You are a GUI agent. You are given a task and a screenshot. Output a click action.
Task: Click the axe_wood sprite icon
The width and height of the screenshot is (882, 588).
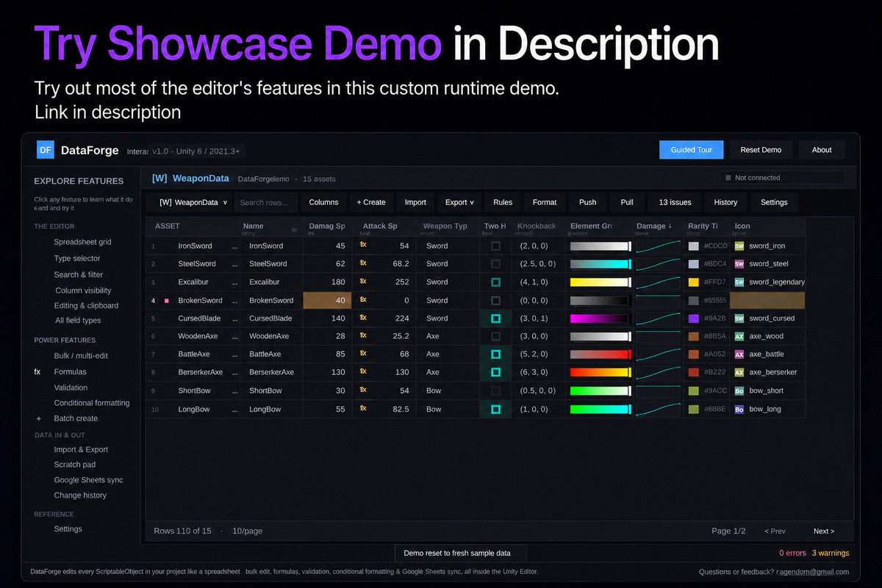tap(739, 337)
